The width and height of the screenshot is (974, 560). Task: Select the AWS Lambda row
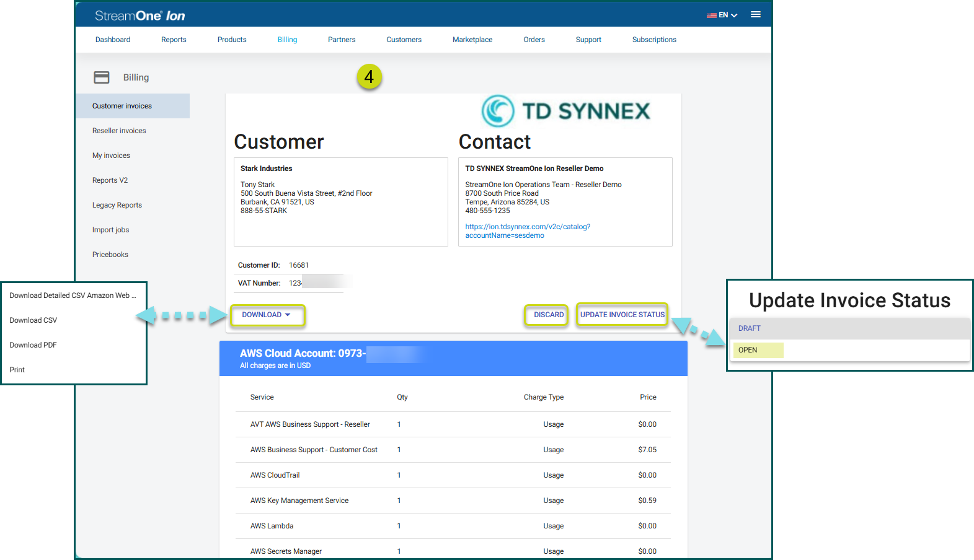[453, 526]
